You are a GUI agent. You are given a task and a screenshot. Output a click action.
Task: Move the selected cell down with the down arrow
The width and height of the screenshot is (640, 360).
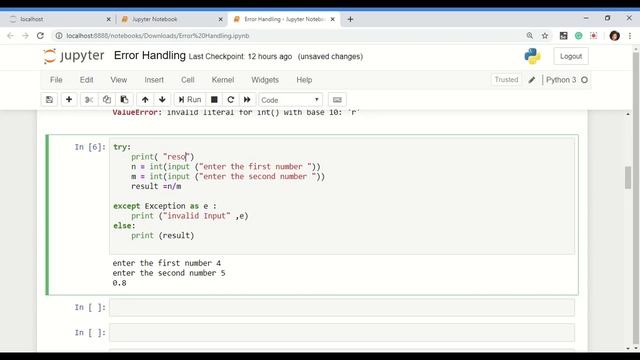pos(162,100)
